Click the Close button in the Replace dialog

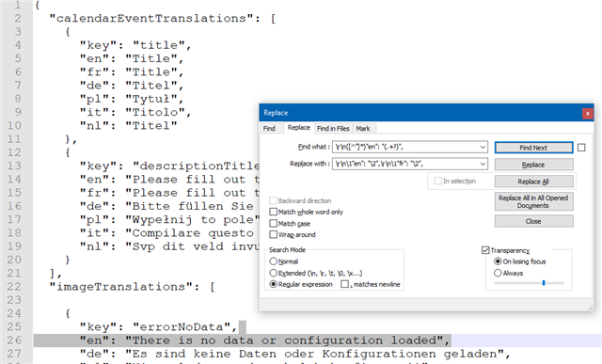click(533, 221)
